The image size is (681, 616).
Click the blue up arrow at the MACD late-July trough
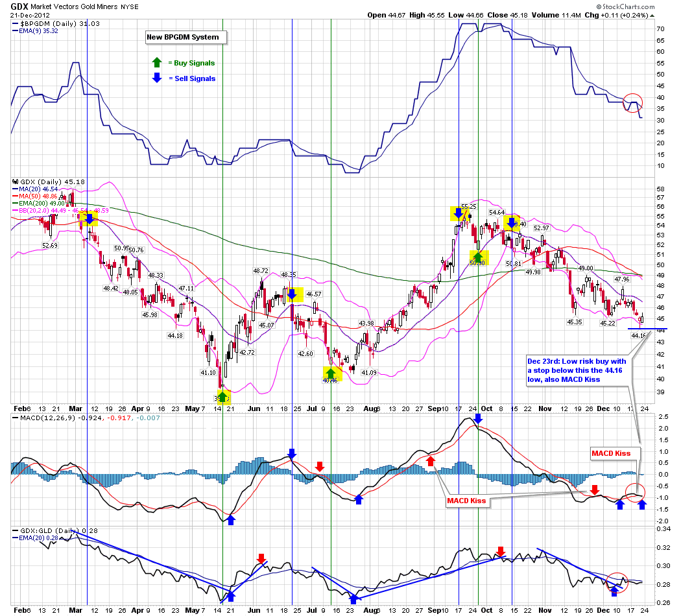(358, 500)
